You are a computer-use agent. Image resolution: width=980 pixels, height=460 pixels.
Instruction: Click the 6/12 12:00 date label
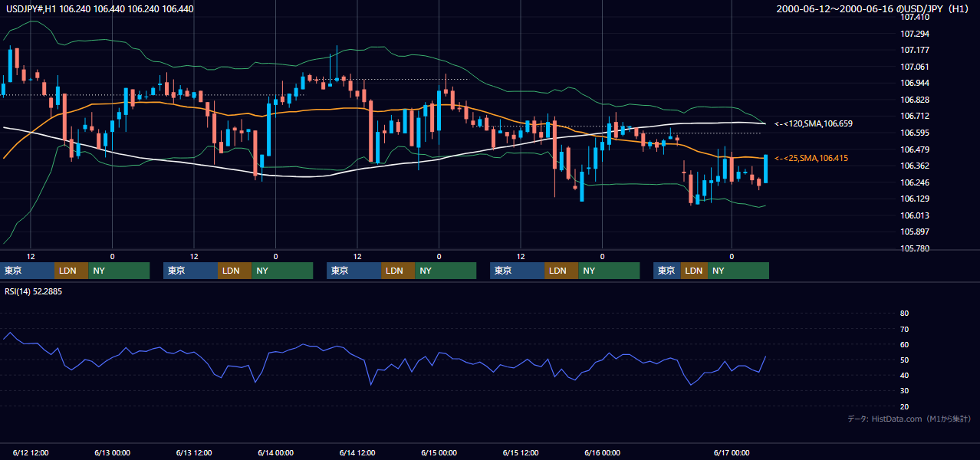point(31,452)
